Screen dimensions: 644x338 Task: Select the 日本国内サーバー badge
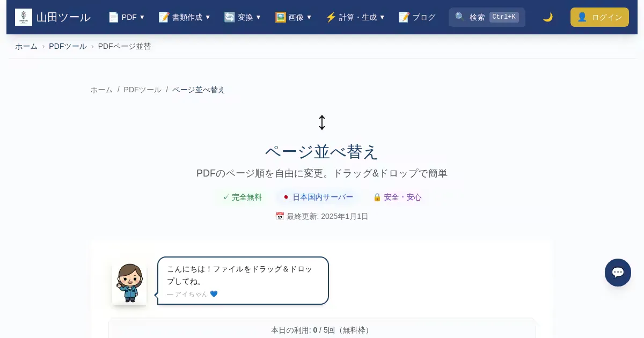tap(318, 197)
